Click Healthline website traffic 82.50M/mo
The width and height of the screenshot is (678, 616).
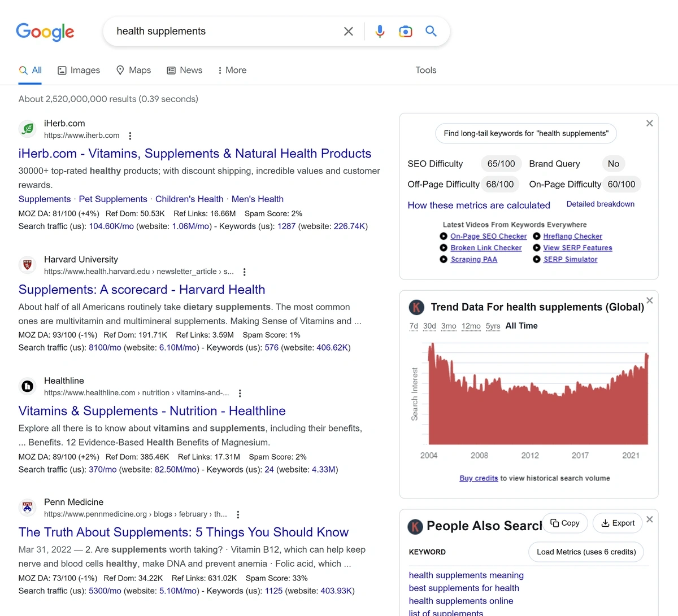click(176, 470)
